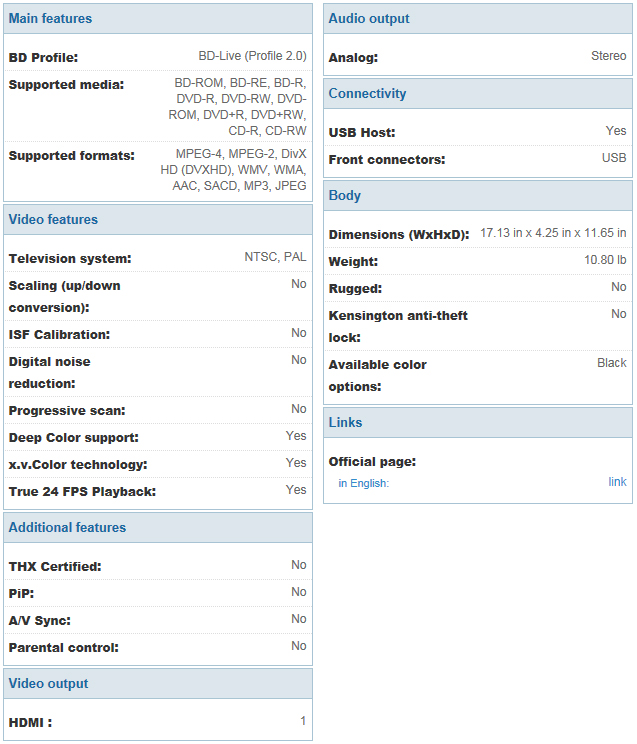This screenshot has height=744, width=637.
Task: Click the Video output section header
Action: pyautogui.click(x=158, y=684)
